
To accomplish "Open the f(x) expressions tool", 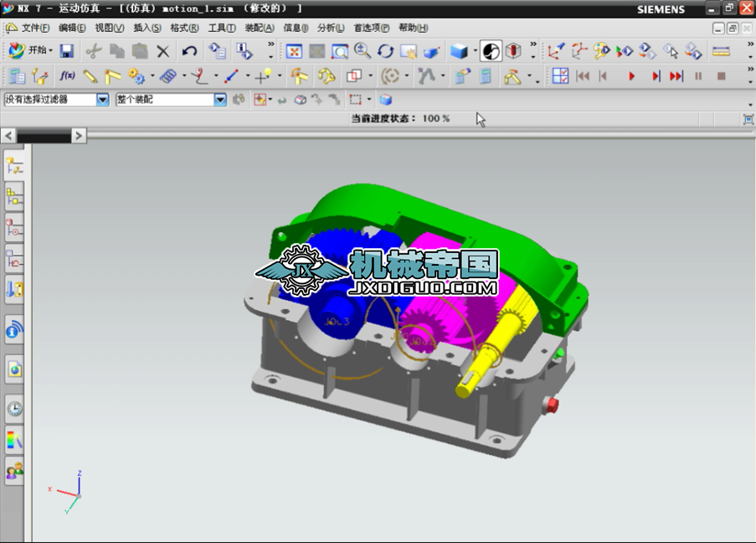I will 67,76.
